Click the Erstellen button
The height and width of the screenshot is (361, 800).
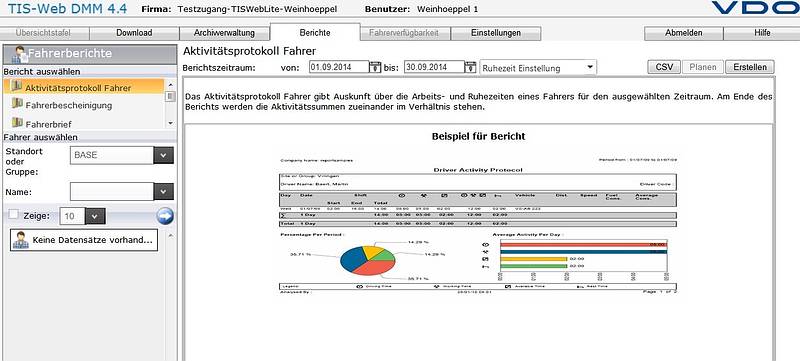coord(749,67)
